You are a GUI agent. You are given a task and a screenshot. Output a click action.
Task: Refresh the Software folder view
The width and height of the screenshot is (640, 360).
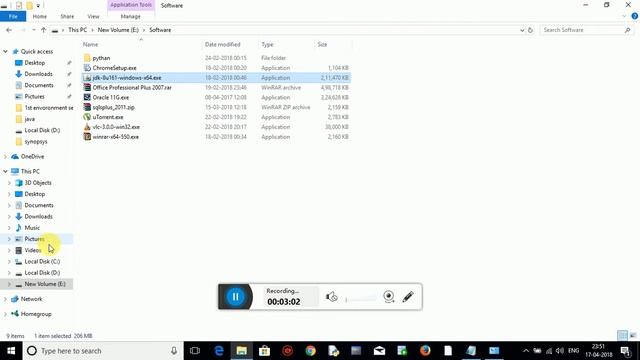530,30
